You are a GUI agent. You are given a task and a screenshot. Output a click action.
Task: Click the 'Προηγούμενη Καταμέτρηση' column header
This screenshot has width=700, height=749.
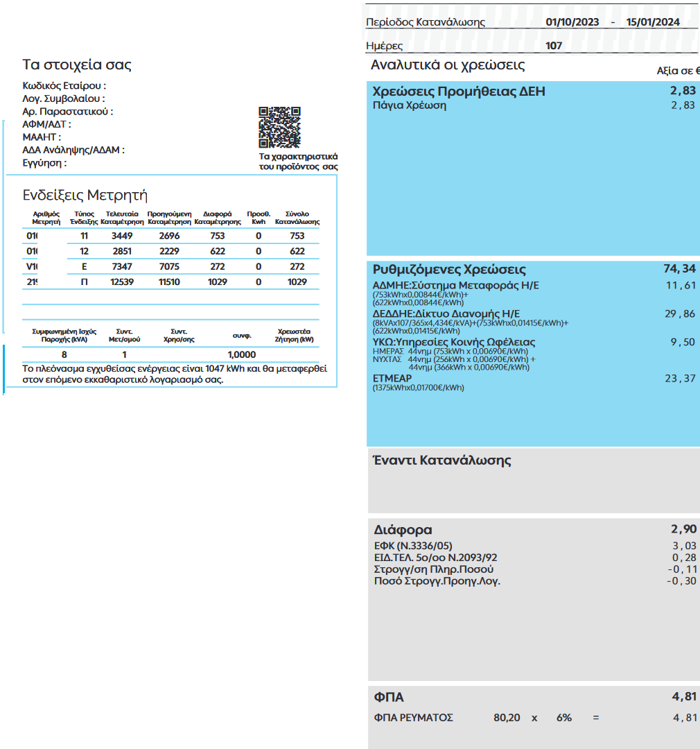click(170, 218)
